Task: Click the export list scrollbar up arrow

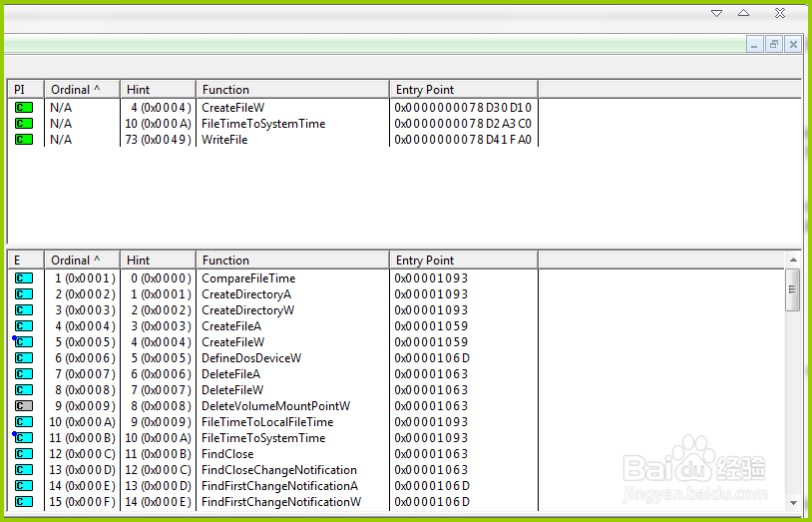Action: coord(793,260)
